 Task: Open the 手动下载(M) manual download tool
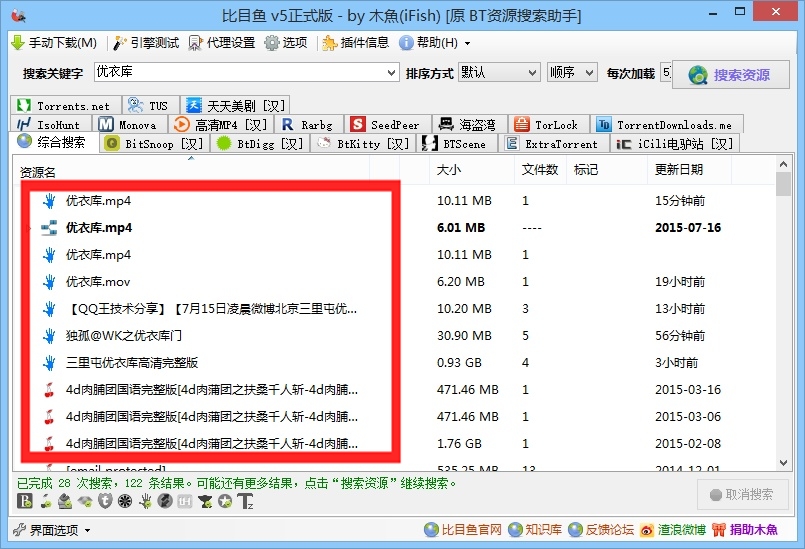[54, 43]
